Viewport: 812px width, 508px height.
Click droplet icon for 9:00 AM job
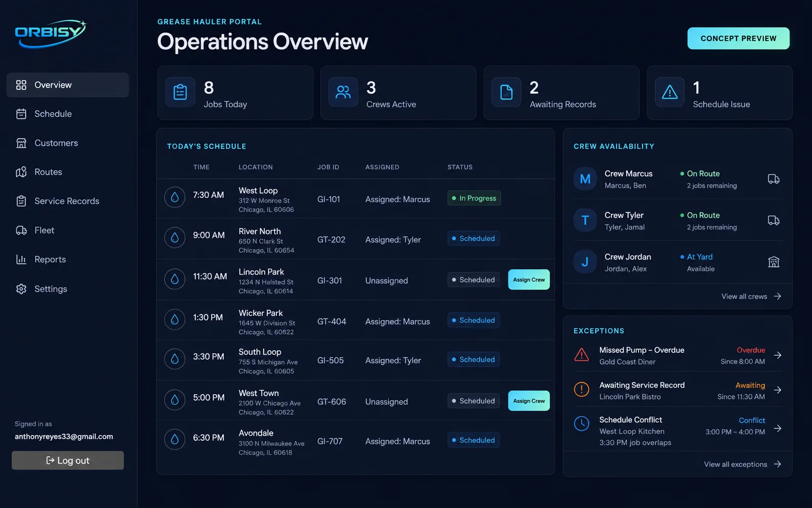click(175, 238)
